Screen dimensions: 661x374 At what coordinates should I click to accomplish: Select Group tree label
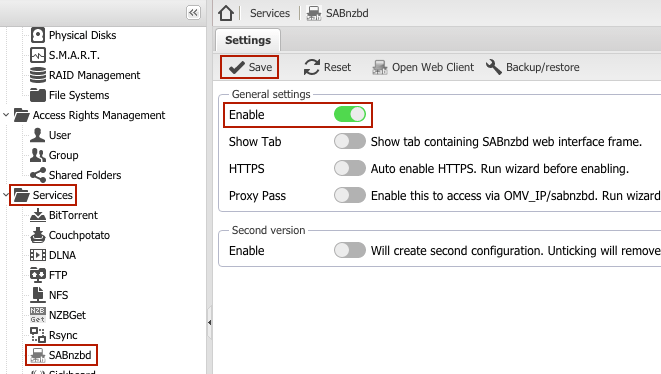[x=64, y=155]
